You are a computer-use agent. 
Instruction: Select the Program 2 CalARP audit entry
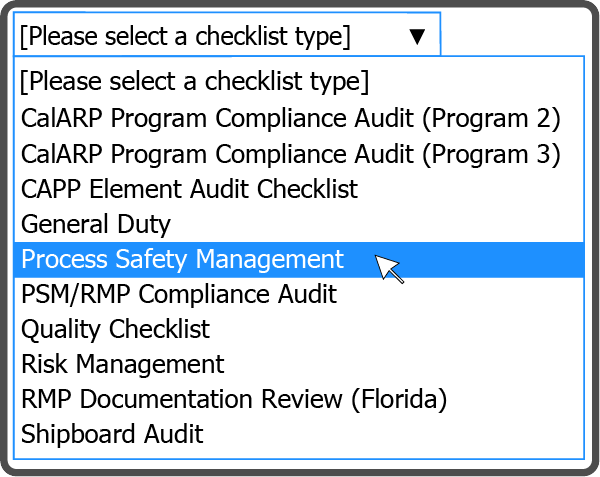290,118
